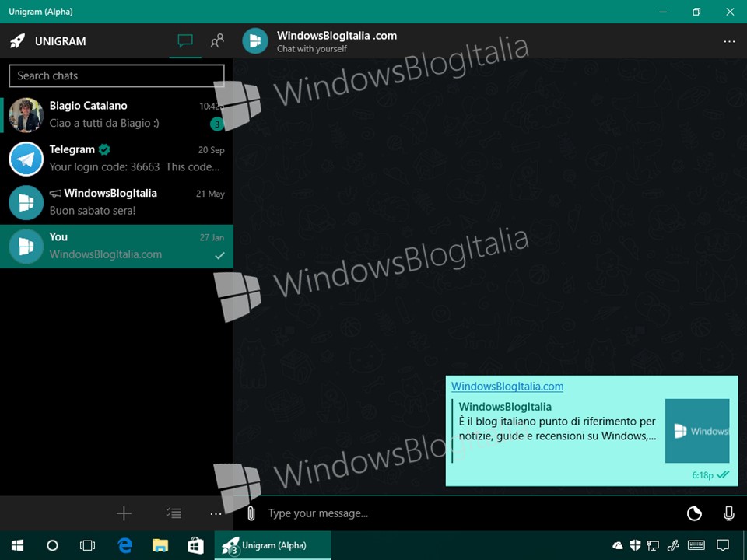The height and width of the screenshot is (560, 747).
Task: Open the stickers panel icon
Action: [x=694, y=513]
